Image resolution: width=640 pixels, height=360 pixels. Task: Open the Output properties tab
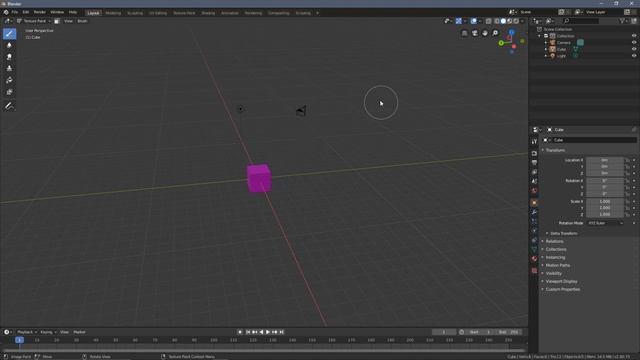click(534, 163)
